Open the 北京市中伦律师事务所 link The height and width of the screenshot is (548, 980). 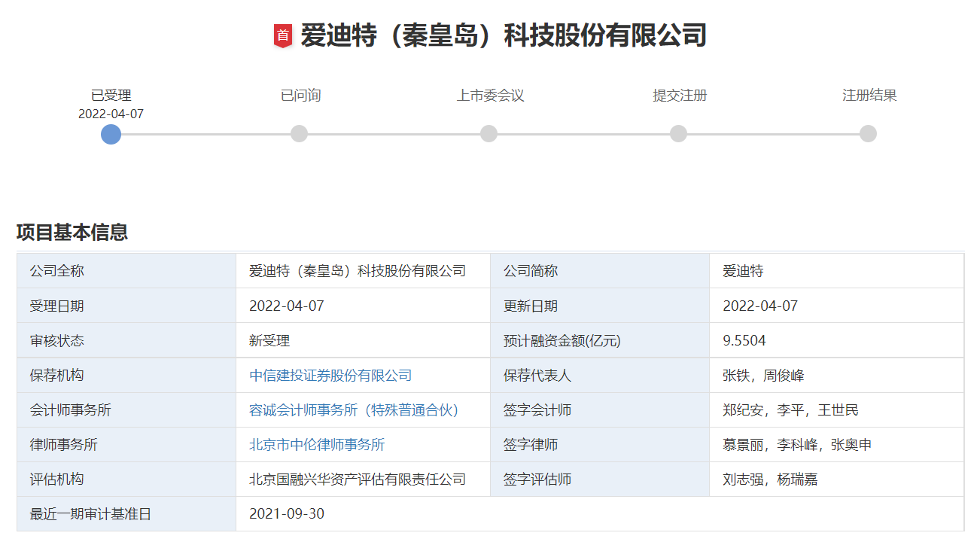[x=317, y=445]
